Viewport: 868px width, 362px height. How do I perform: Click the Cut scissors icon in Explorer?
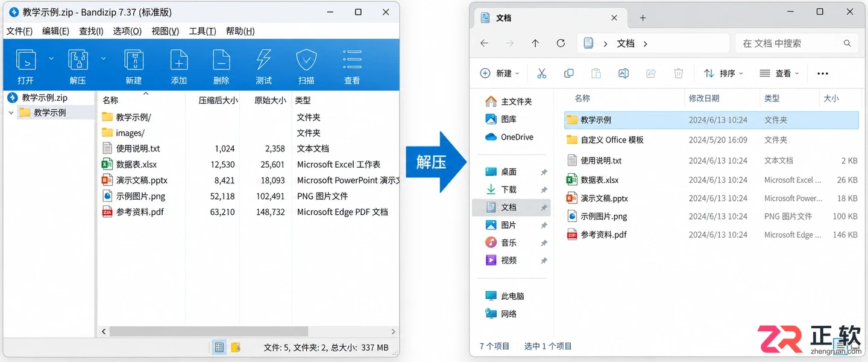[541, 73]
